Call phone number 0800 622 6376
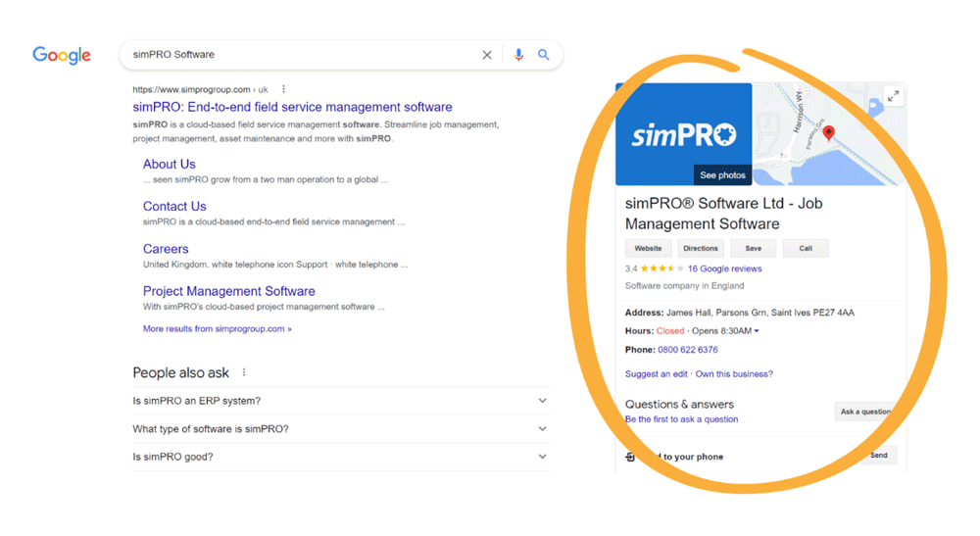Screen dimensions: 980x536 [688, 350]
